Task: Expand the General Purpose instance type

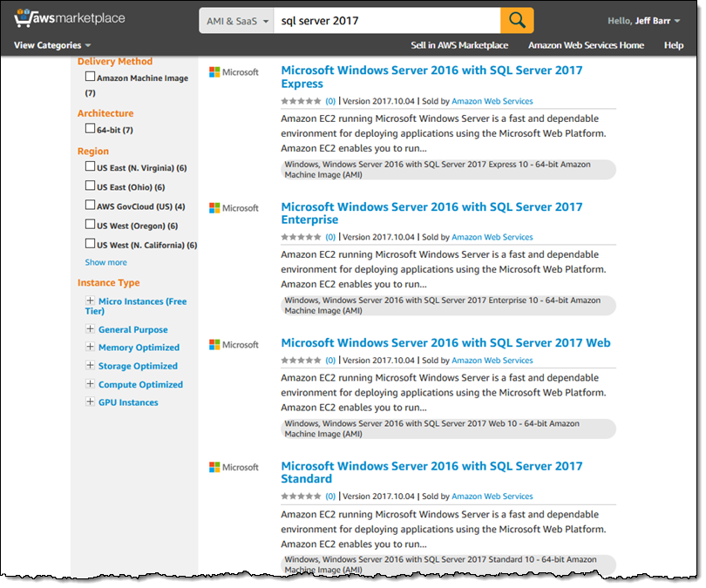Action: [90, 329]
